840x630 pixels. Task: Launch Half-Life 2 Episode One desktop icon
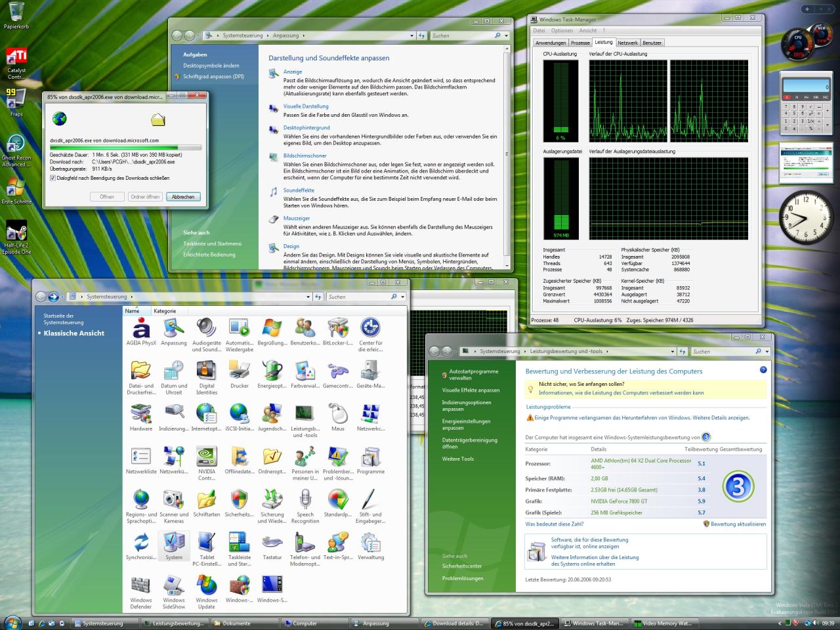pyautogui.click(x=16, y=238)
